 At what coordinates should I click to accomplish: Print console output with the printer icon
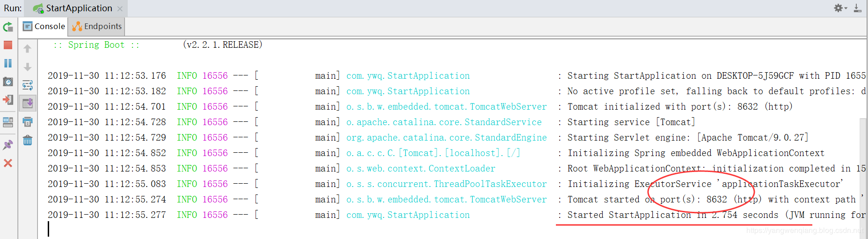pos(28,122)
